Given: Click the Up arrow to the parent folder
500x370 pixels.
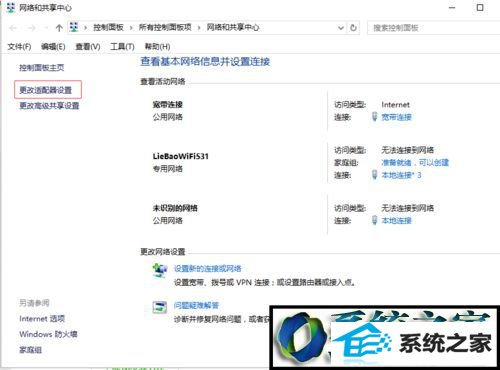Looking at the screenshot, I should tap(59, 28).
